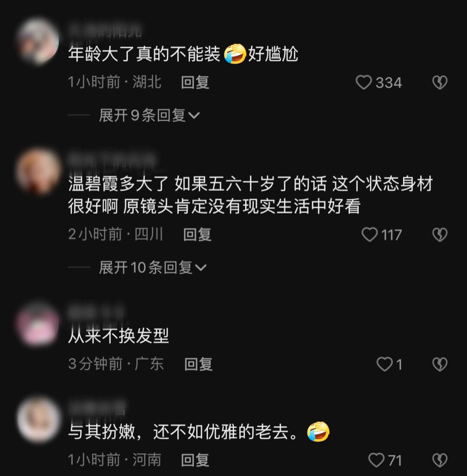Like the 温碧霞 comment with 117 likes
The width and height of the screenshot is (467, 476).
[x=370, y=235]
